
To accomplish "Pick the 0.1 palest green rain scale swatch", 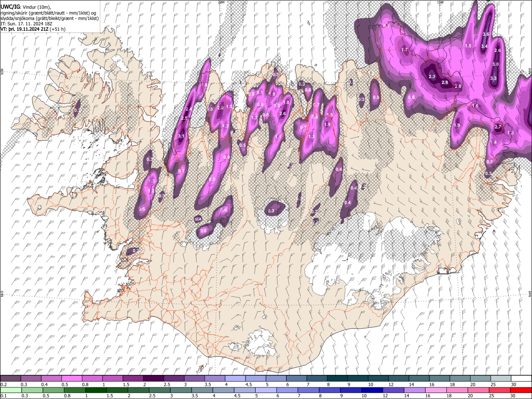I will tap(11, 390).
